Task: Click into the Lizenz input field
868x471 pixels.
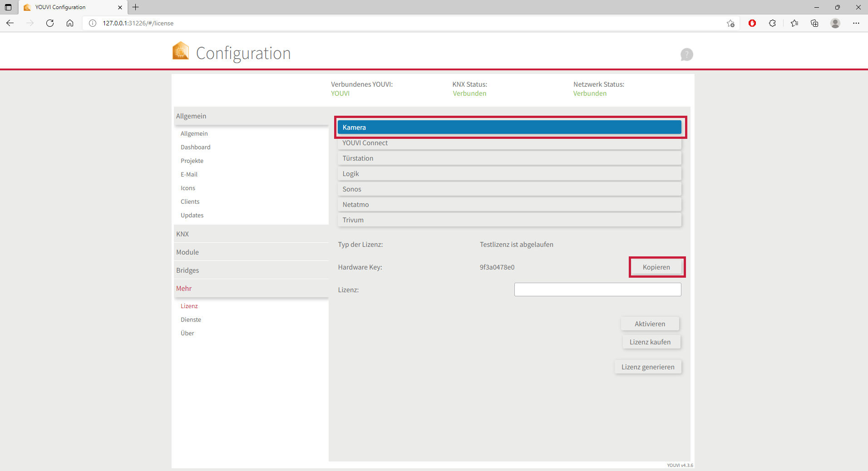Action: (x=597, y=289)
